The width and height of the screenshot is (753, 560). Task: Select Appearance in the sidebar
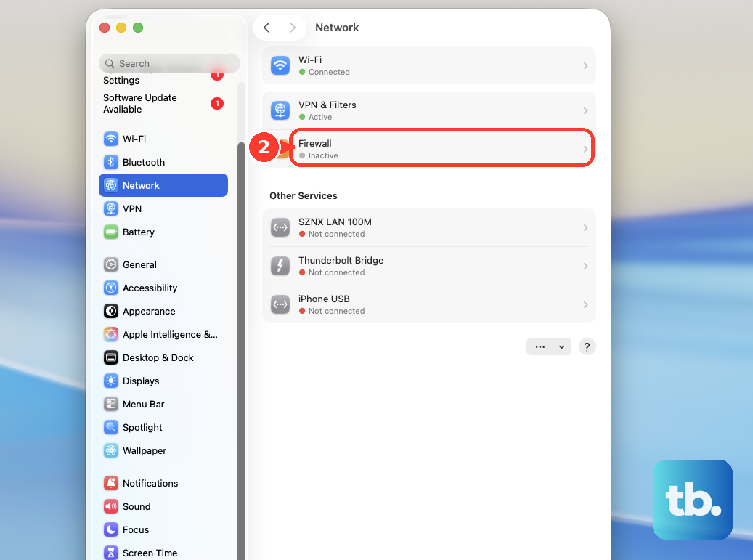click(163, 311)
